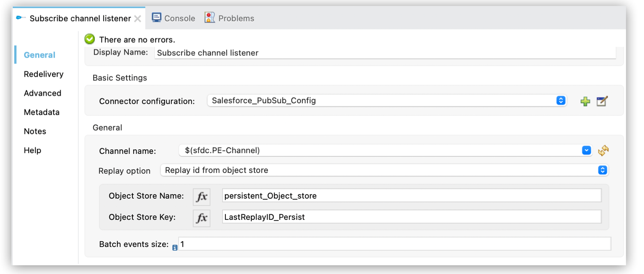Screen dimensions: 644x274
Task: Click the 'Basic Settings' section heading
Action: coord(120,78)
